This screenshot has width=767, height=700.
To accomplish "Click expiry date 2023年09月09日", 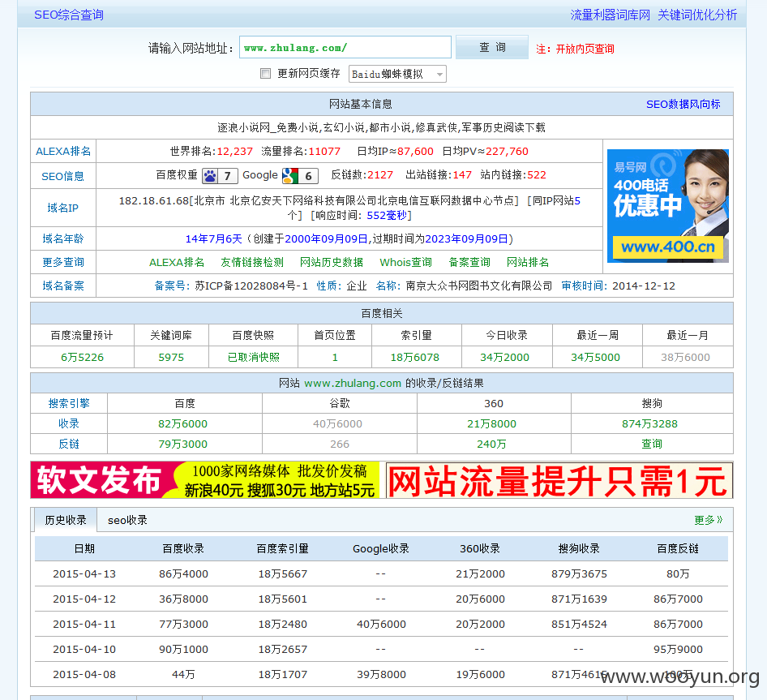I will point(467,239).
